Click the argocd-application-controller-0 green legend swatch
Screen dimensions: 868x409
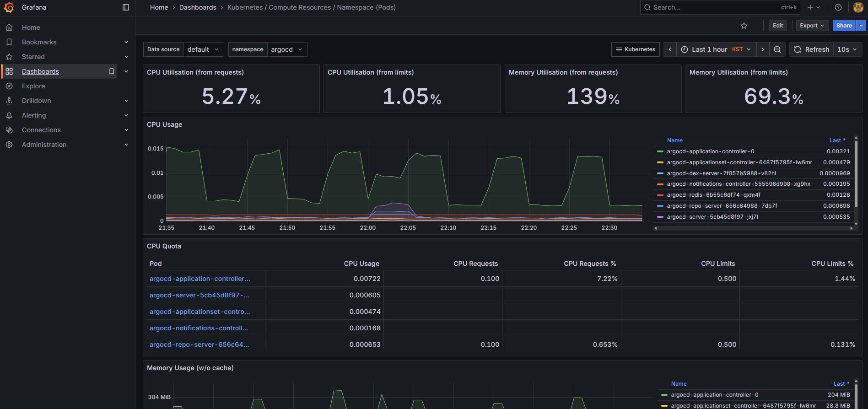[660, 151]
